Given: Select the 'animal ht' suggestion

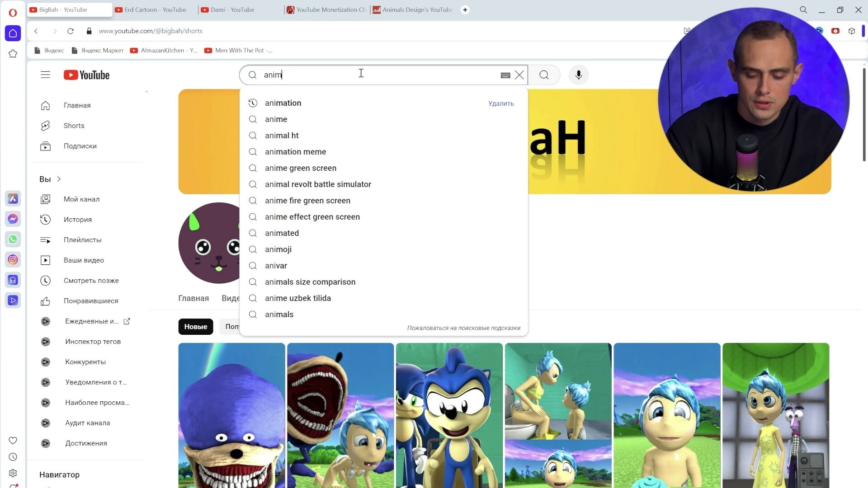Looking at the screenshot, I should tap(383, 136).
